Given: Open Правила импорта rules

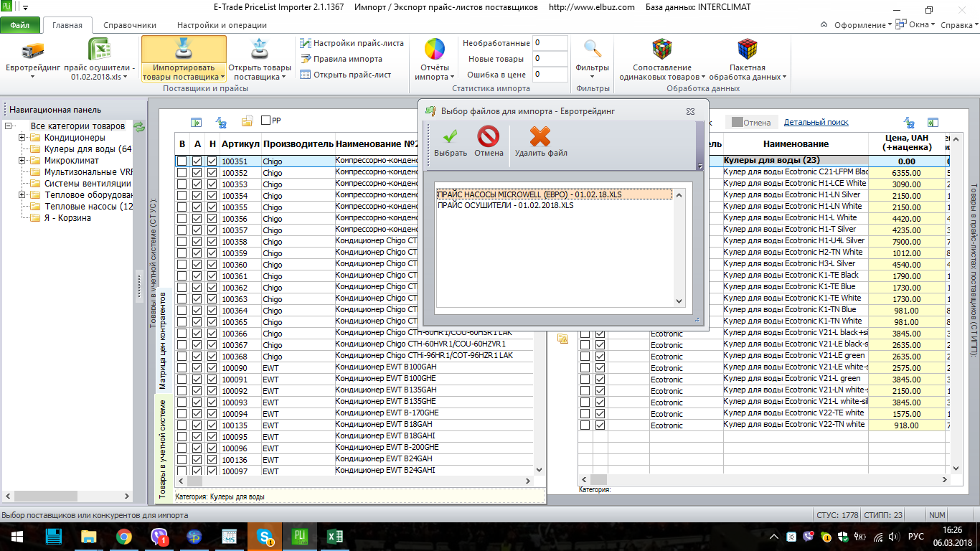Looking at the screenshot, I should coord(341,59).
